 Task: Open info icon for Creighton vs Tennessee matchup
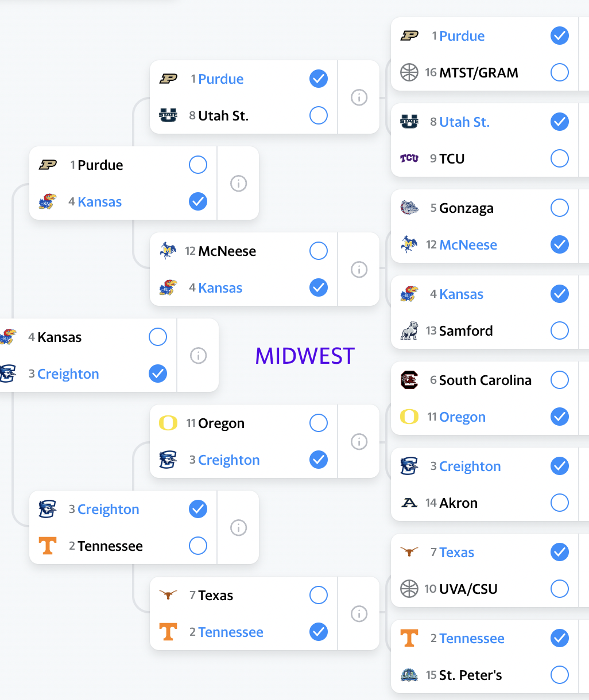point(238,528)
